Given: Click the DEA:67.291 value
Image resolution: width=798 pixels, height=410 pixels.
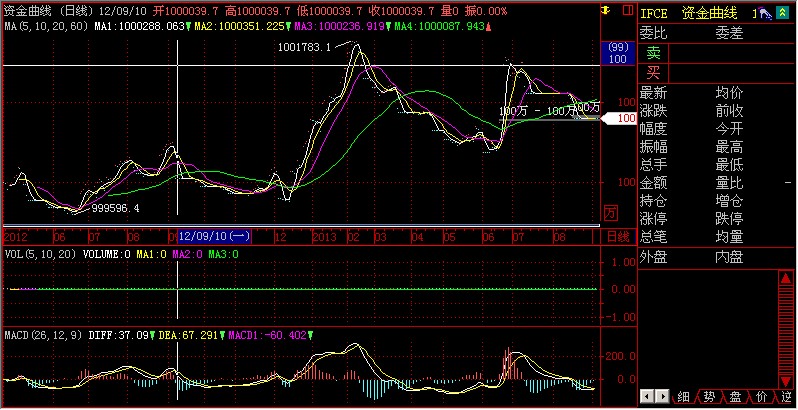Looking at the screenshot, I should pyautogui.click(x=188, y=336).
